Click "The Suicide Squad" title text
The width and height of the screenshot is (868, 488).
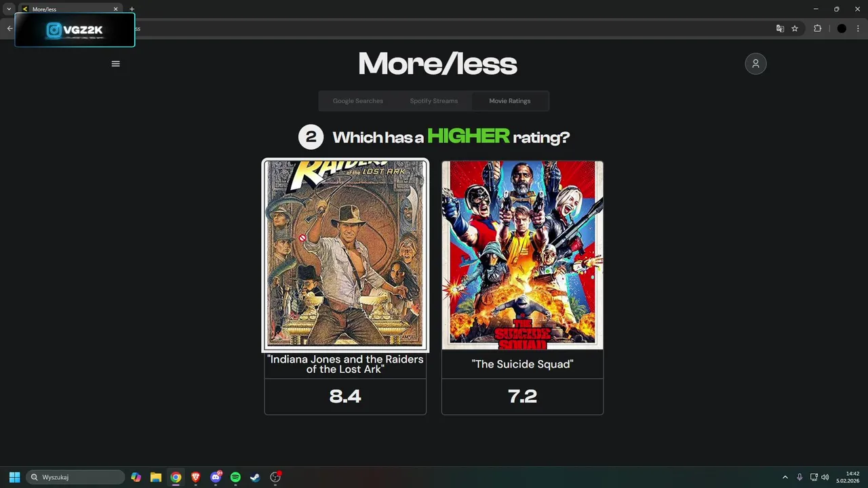pos(522,364)
